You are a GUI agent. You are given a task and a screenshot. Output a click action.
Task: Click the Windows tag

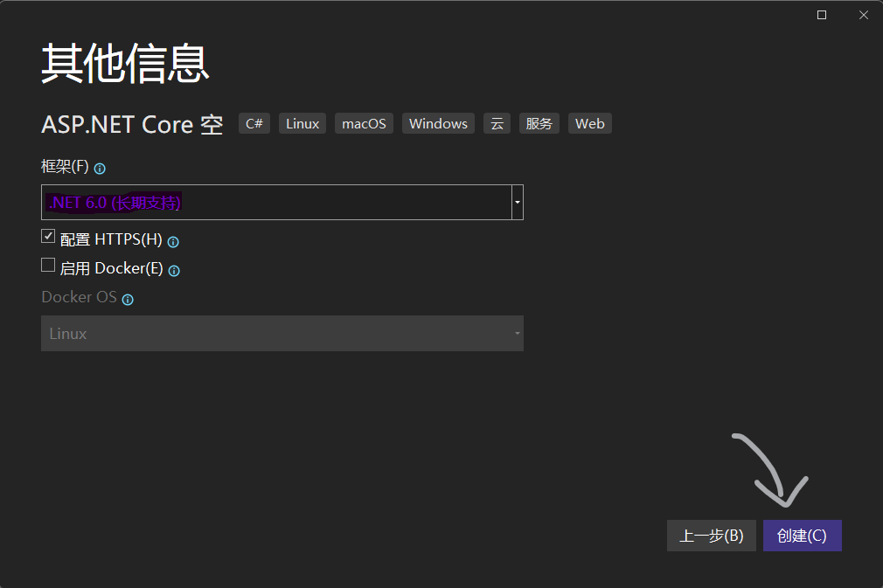pyautogui.click(x=438, y=123)
